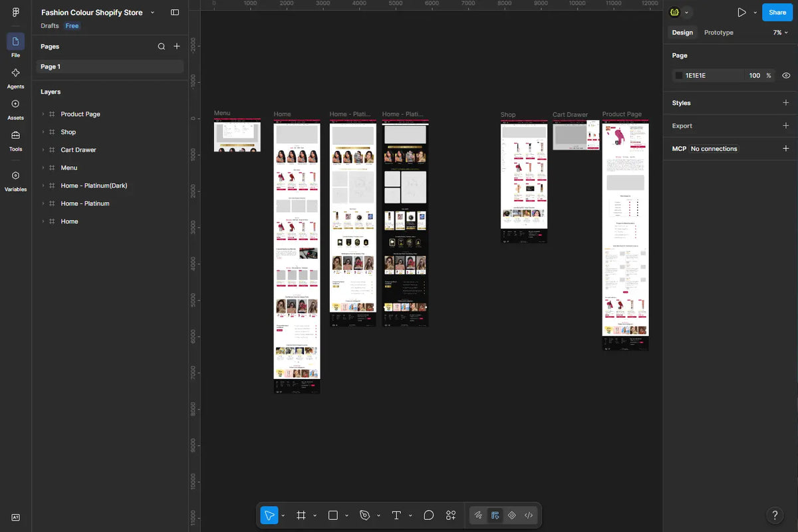This screenshot has height=532, width=798.
Task: Open the plugins diamond mode icon
Action: (512, 515)
